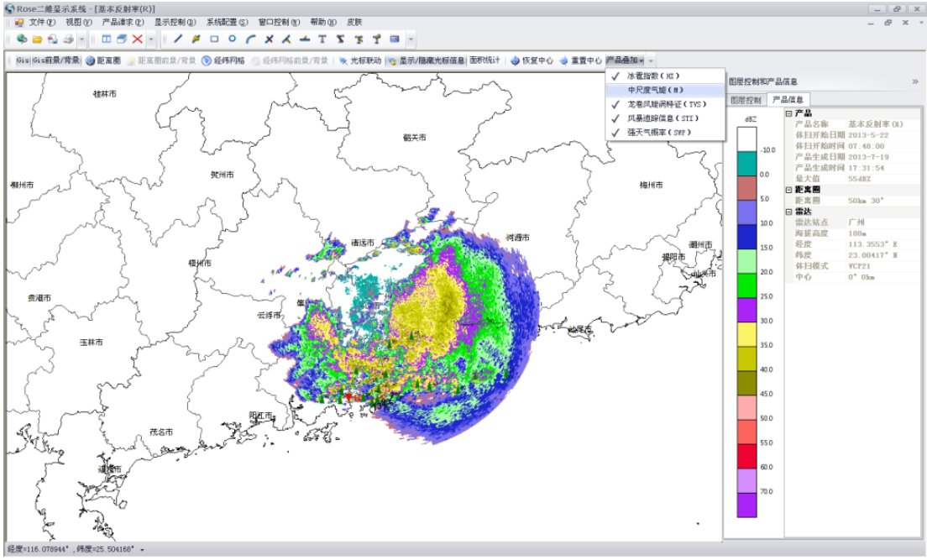Viewport: 927px width, 560px height.
Task: Open the 皮肤 skin menu
Action: pos(354,23)
